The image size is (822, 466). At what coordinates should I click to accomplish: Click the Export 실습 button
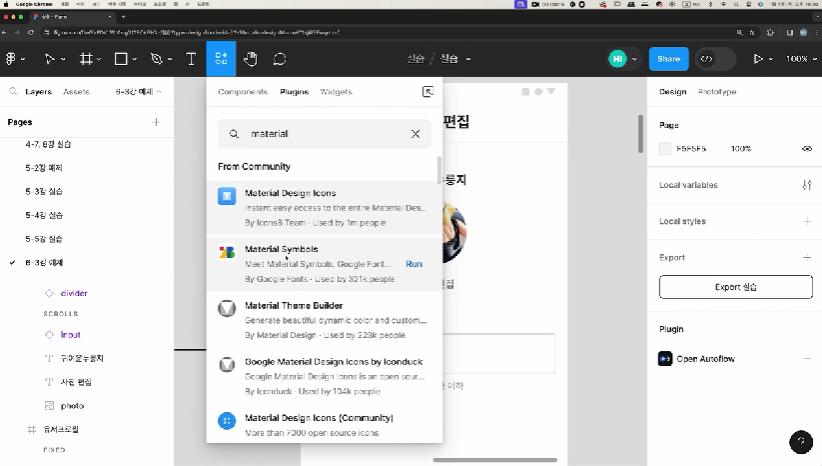pos(736,287)
